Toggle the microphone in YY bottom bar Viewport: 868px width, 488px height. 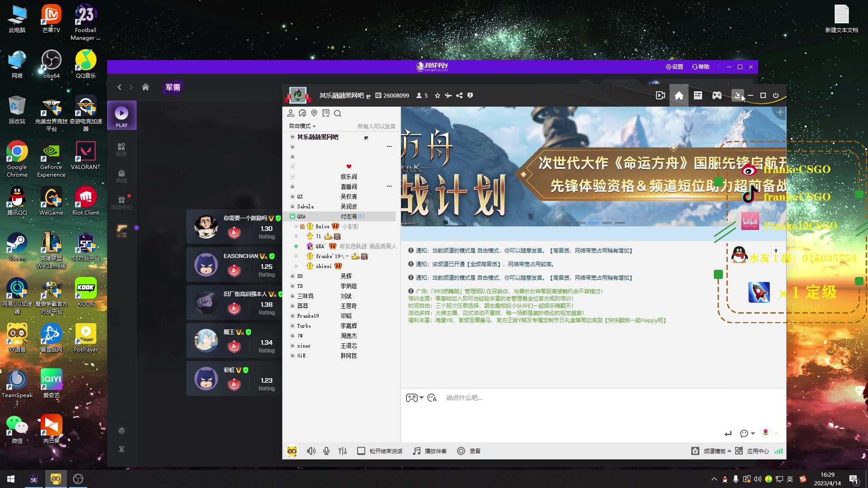(x=326, y=451)
